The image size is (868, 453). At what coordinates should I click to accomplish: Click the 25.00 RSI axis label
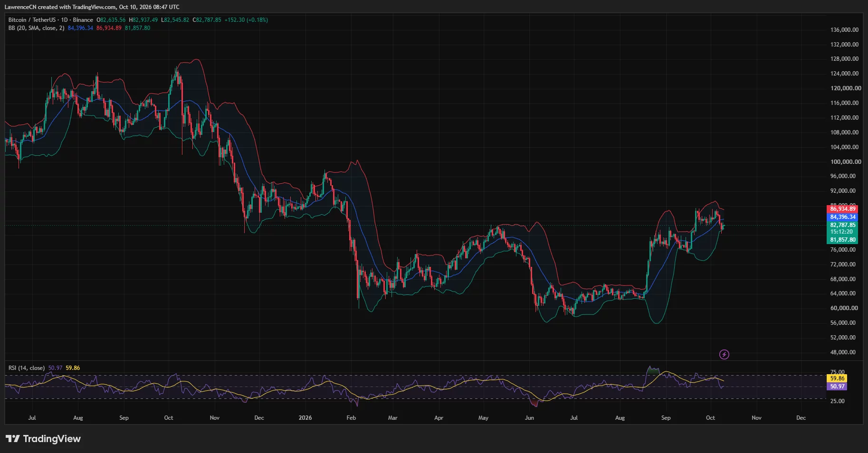click(837, 401)
